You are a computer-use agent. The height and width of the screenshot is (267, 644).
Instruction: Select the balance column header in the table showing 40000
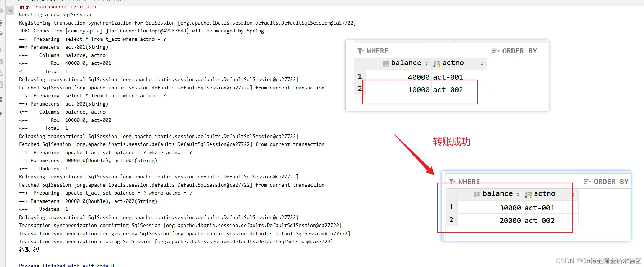point(398,63)
